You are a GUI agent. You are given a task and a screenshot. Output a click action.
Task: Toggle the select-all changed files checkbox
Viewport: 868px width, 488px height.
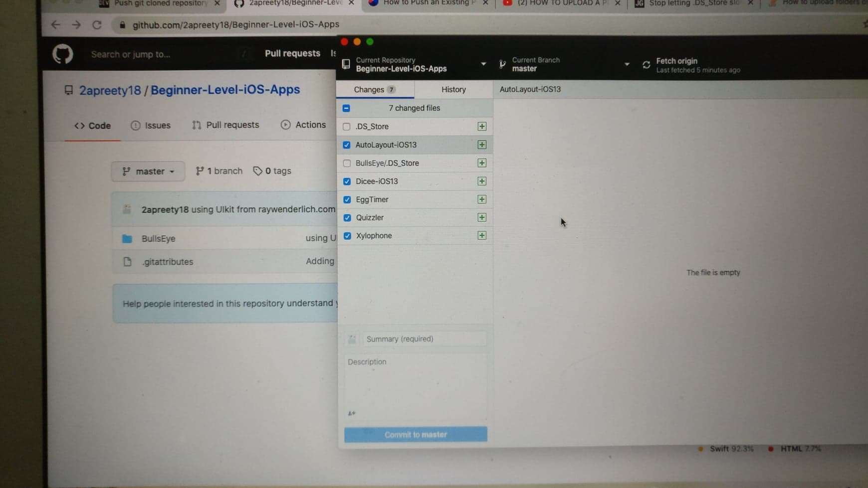[346, 108]
